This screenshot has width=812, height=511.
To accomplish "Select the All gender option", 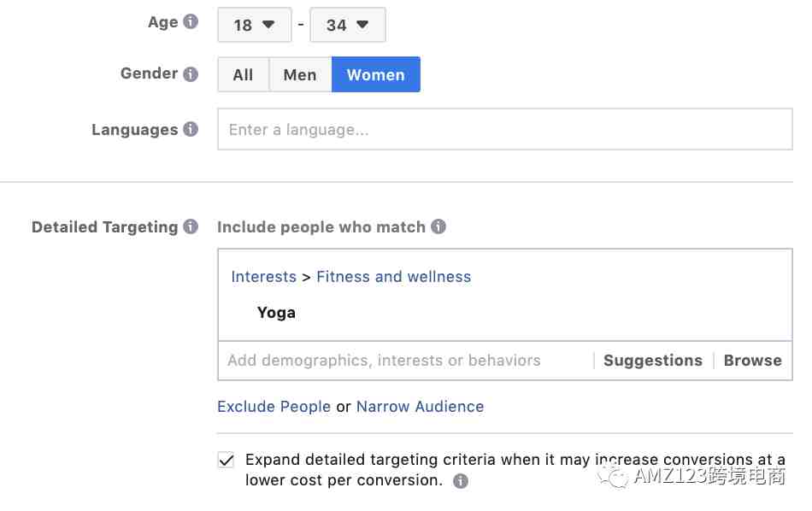I will [244, 74].
